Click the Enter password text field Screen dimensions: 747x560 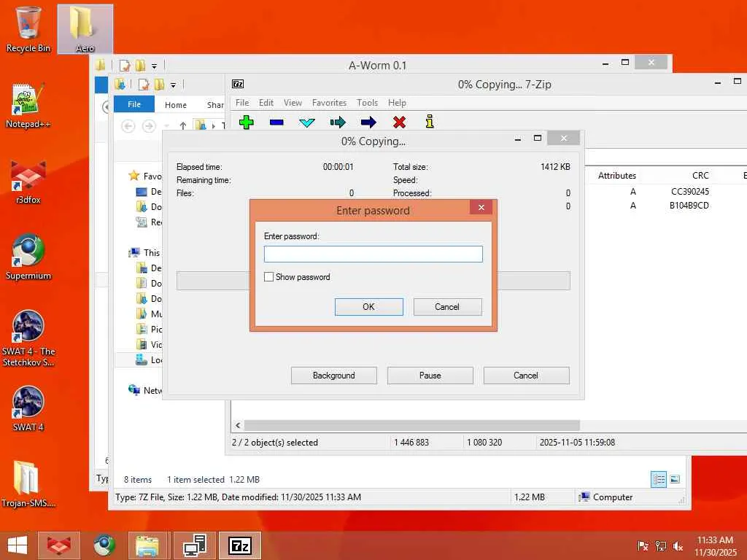coord(373,254)
